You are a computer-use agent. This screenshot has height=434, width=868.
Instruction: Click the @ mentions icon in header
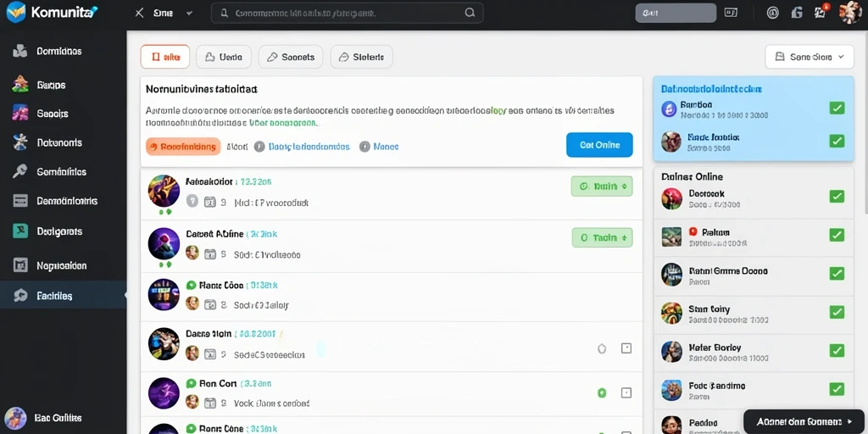[773, 13]
